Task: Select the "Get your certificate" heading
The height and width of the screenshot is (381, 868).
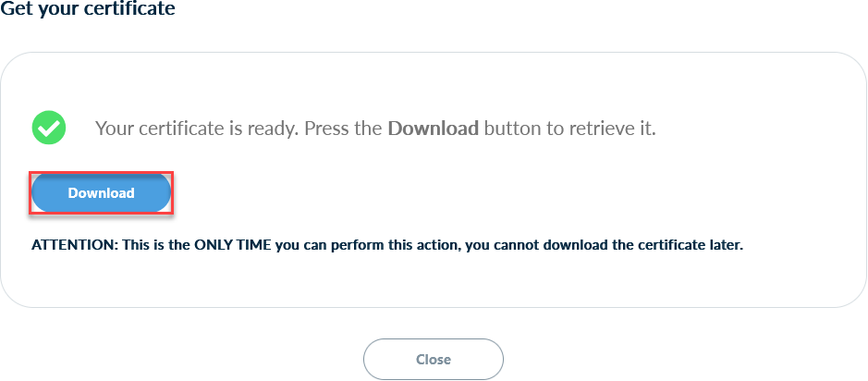Action: tap(88, 9)
